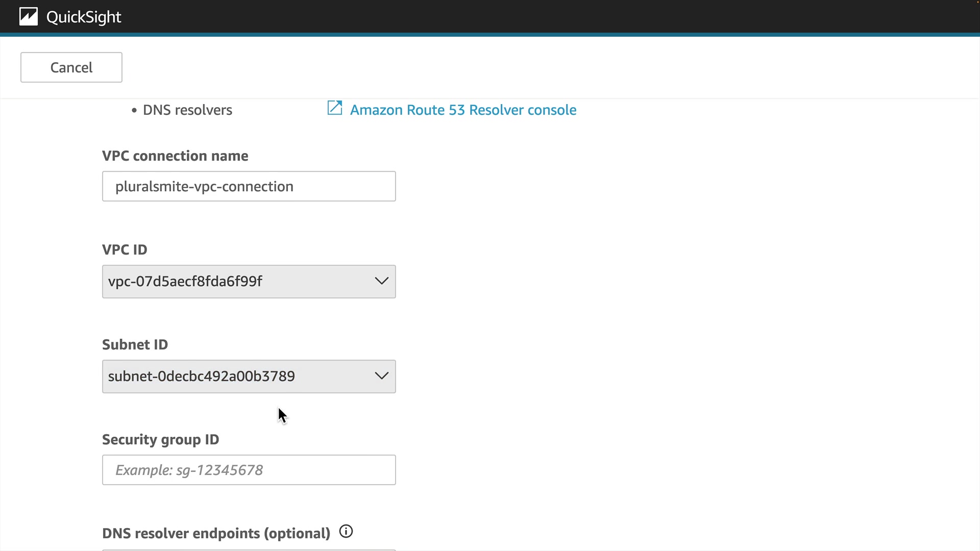Click the VPC connection name label

[175, 156]
